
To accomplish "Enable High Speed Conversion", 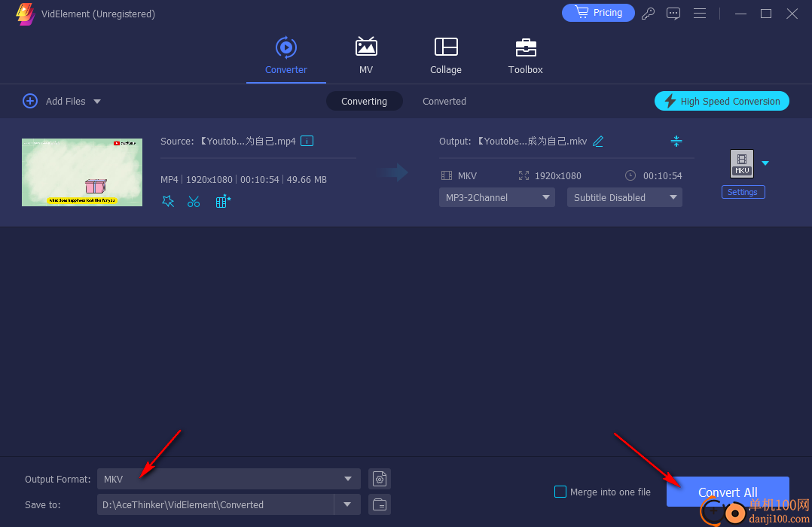I will point(722,101).
